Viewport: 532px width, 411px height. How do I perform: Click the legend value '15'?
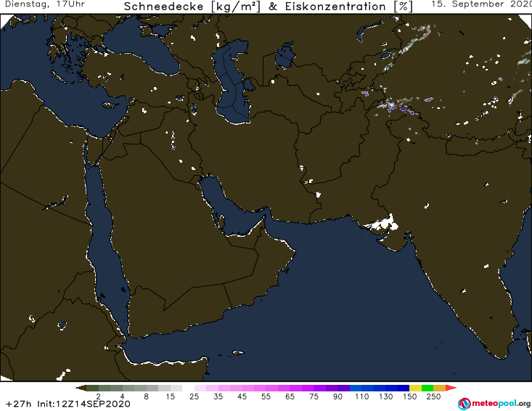(171, 396)
